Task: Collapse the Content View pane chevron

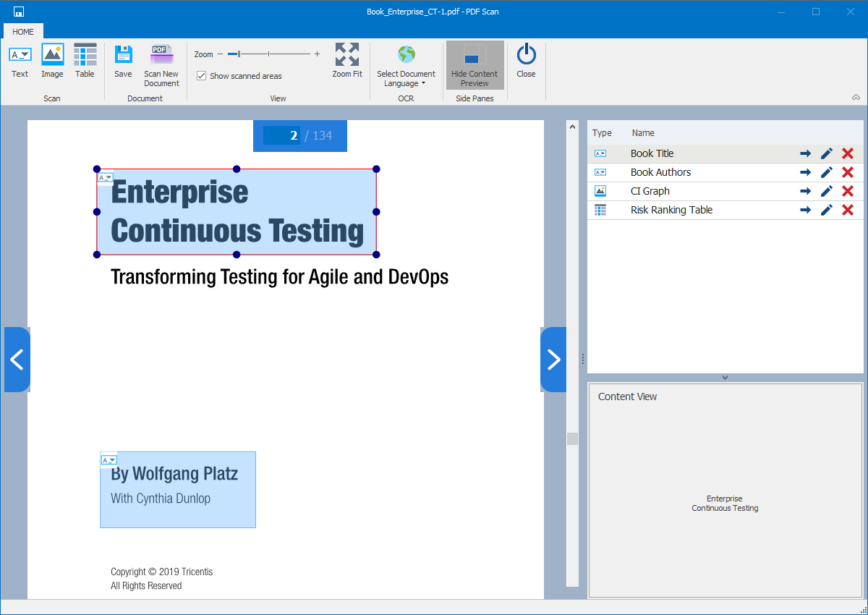Action: pos(725,378)
